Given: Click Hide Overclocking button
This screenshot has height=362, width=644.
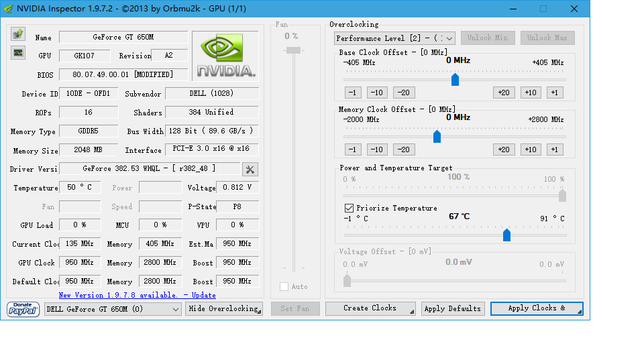Looking at the screenshot, I should (224, 308).
